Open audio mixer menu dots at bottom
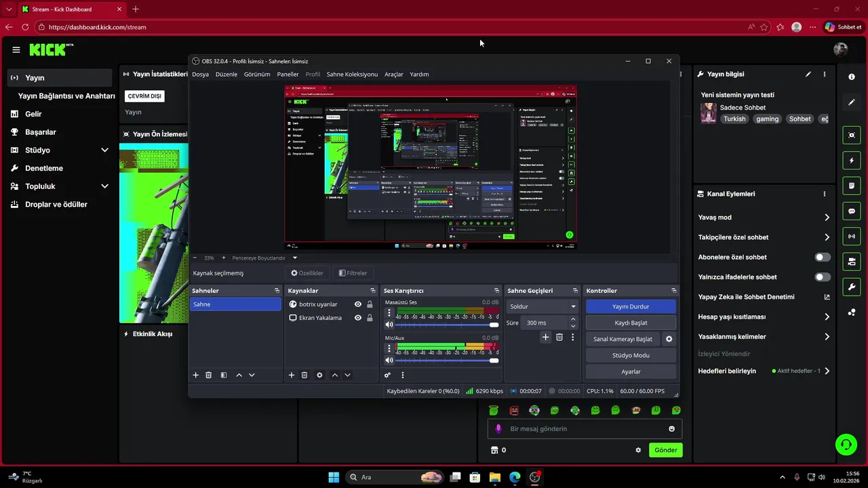Image resolution: width=868 pixels, height=488 pixels. point(402,375)
